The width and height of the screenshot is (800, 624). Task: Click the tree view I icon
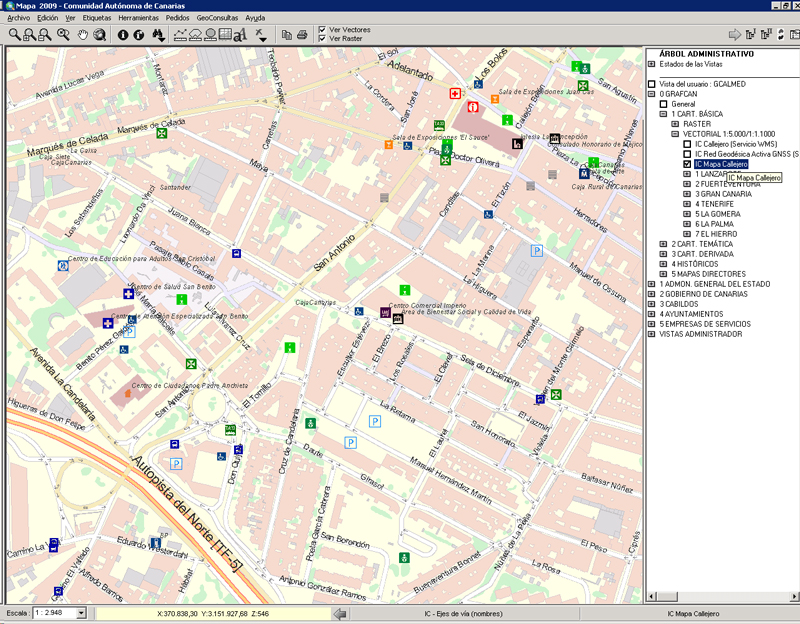[x=750, y=35]
